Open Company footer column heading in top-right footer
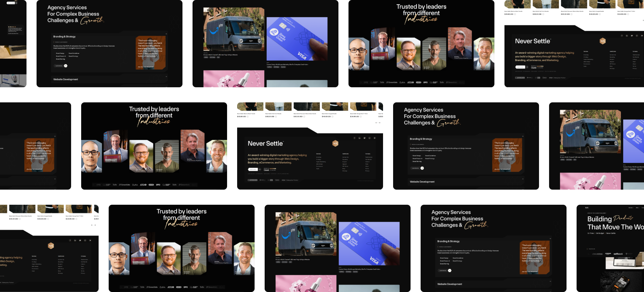 635,51
